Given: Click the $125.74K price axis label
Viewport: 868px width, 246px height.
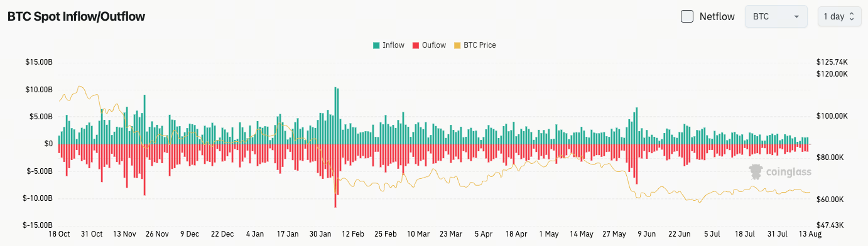Looking at the screenshot, I should pyautogui.click(x=832, y=62).
